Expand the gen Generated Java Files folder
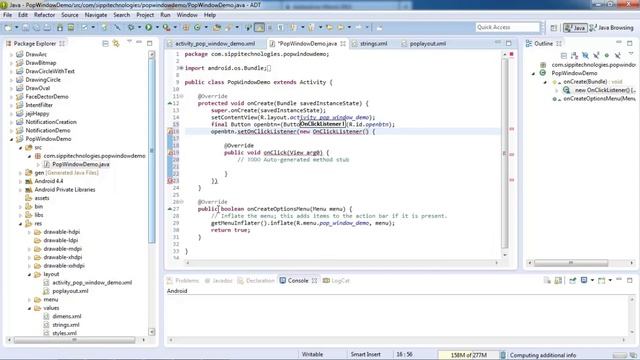Image resolution: width=640 pixels, height=360 pixels. tap(20, 173)
